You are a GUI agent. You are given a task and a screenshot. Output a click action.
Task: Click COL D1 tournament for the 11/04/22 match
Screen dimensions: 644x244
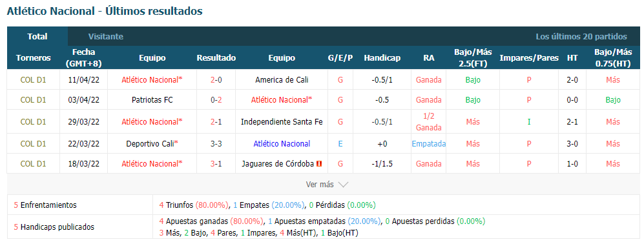(34, 80)
